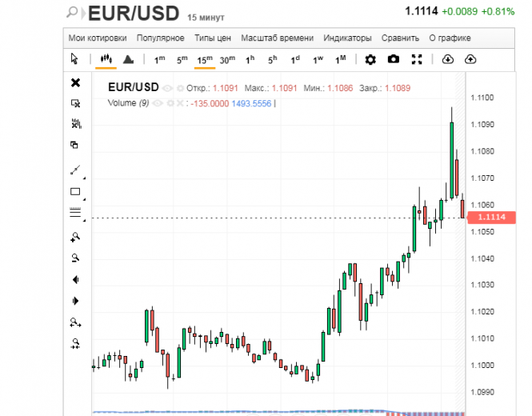Set timeframe to 1 hour
The height and width of the screenshot is (416, 532).
[x=250, y=60]
